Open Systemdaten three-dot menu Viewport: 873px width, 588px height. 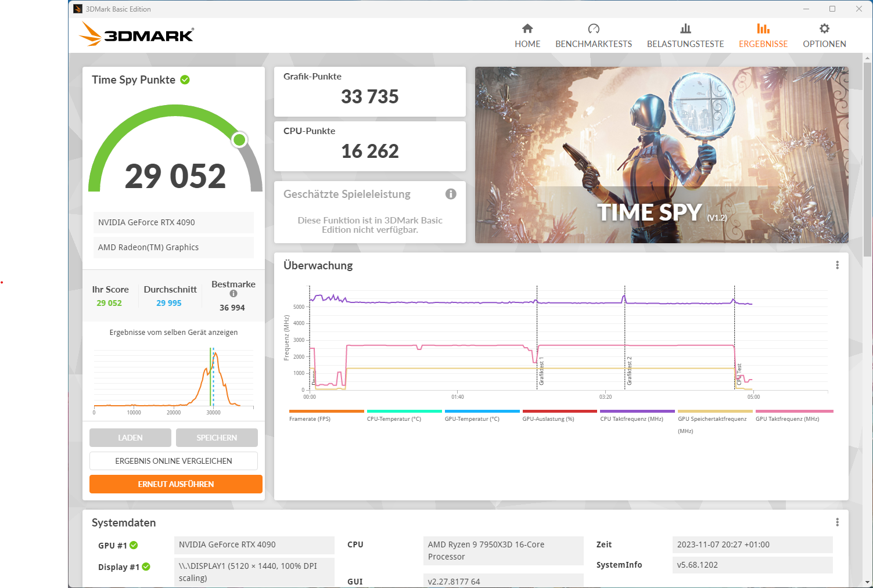[x=837, y=522]
